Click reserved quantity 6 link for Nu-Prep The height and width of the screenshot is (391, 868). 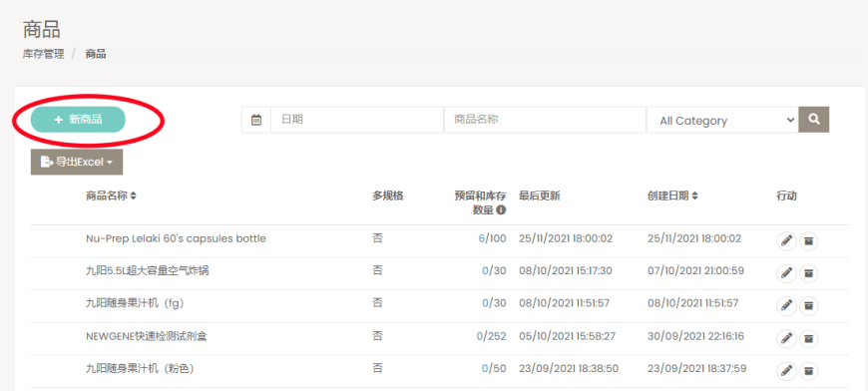pos(482,239)
